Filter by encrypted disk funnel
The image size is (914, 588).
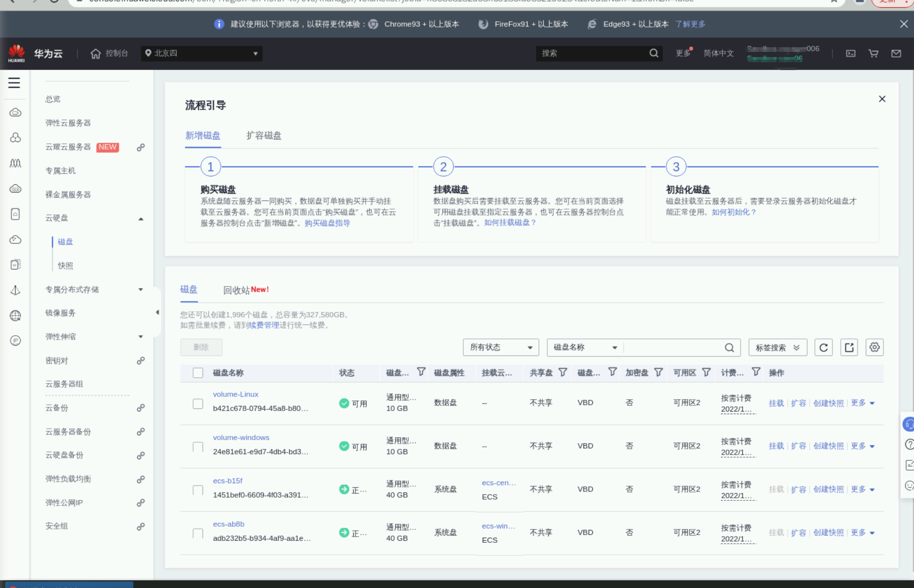[x=658, y=372]
